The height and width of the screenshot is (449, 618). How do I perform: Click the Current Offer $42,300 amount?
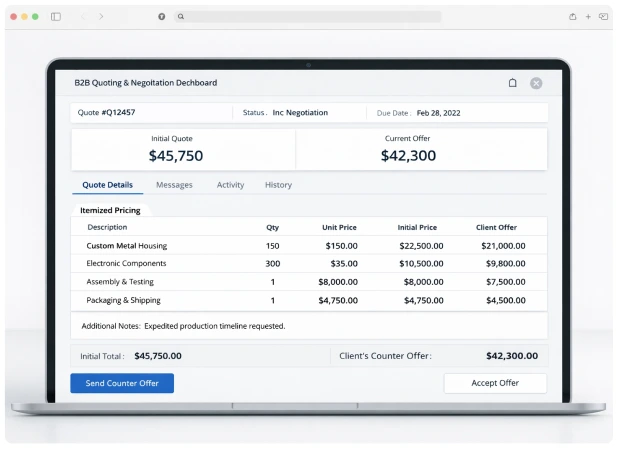[x=408, y=156]
